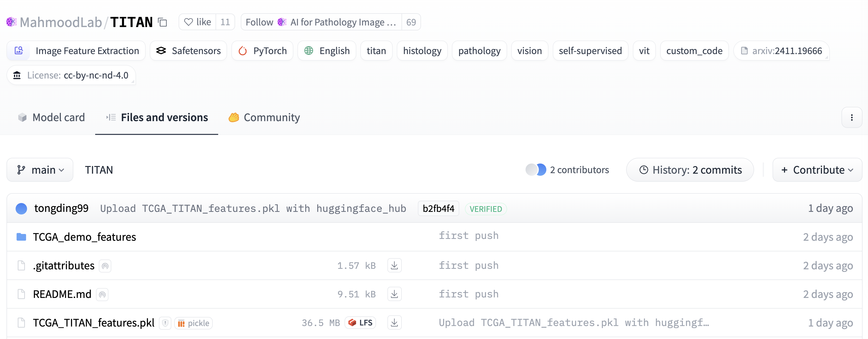Expand the license cc-by-nc-nd-4.0 tag
The width and height of the screenshot is (868, 339).
click(x=71, y=75)
